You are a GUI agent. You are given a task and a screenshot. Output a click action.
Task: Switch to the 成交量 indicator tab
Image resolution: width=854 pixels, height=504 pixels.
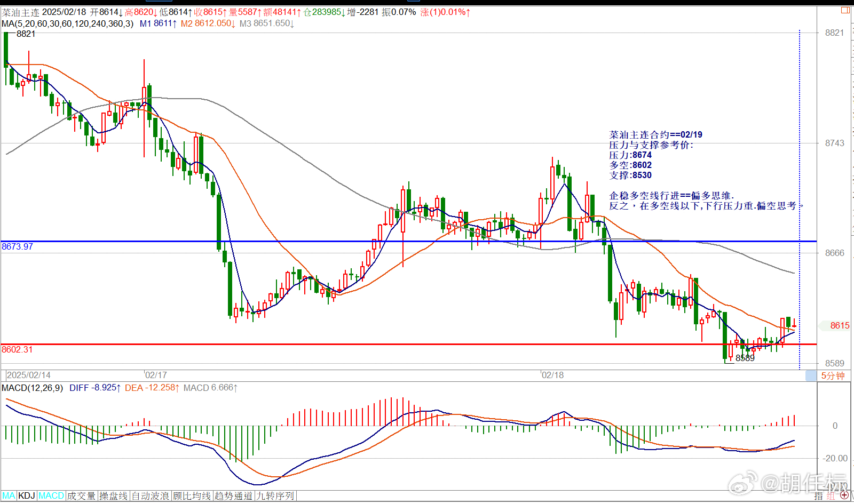[81, 496]
